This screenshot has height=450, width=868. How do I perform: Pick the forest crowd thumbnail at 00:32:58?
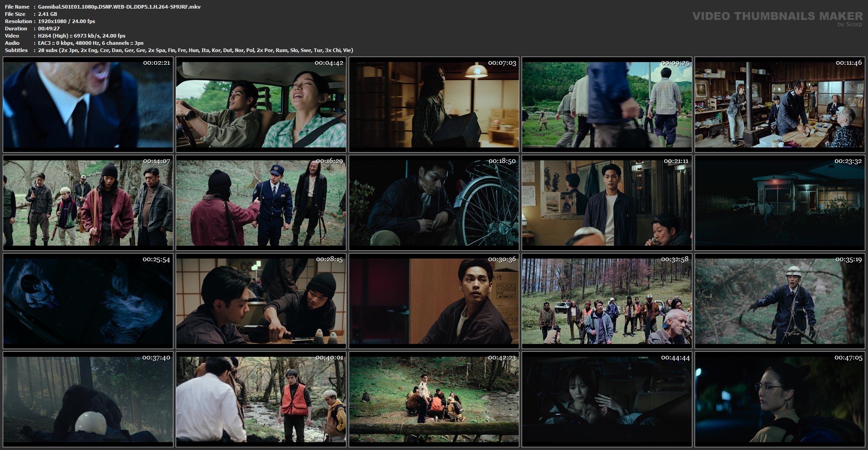click(607, 301)
